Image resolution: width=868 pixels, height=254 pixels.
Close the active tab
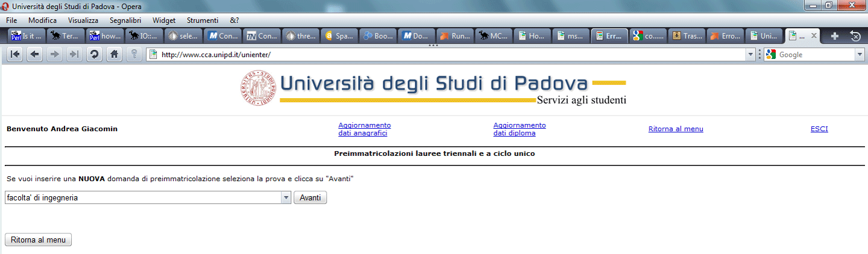coord(814,36)
